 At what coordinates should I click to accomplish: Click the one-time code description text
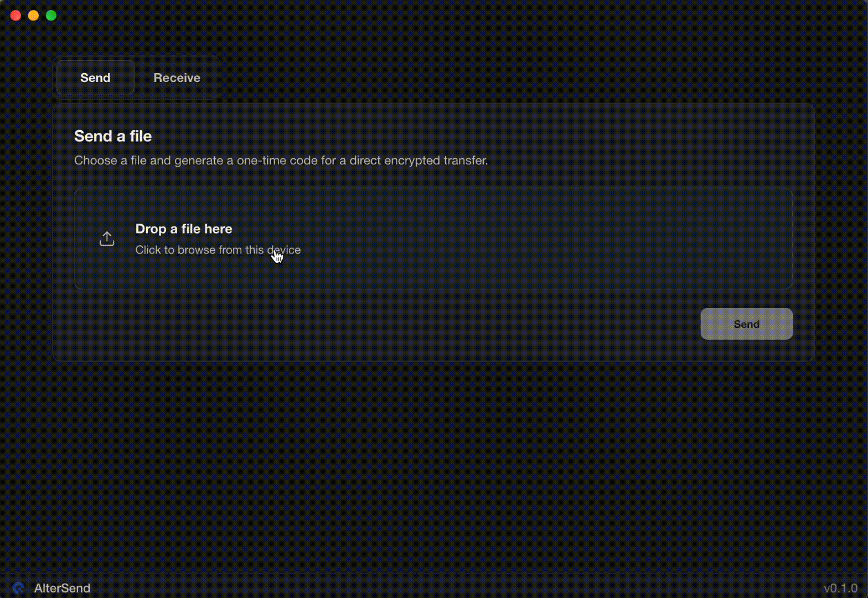(x=281, y=161)
